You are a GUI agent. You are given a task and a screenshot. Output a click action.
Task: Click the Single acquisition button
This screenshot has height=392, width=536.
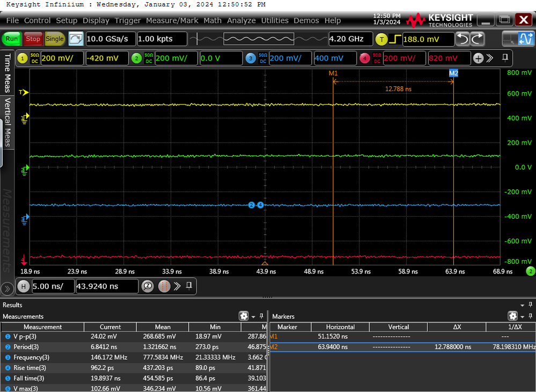tap(54, 39)
